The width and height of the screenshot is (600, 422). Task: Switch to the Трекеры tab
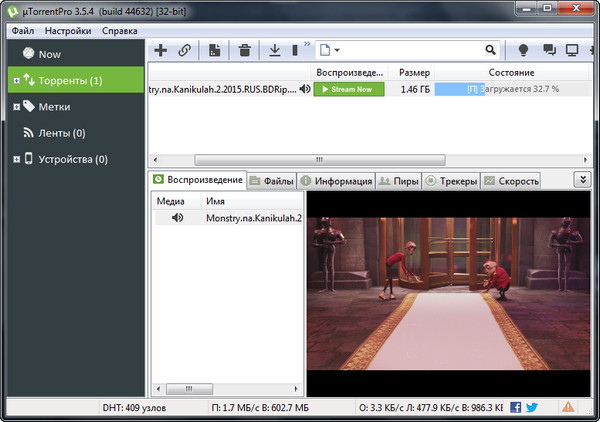(451, 181)
